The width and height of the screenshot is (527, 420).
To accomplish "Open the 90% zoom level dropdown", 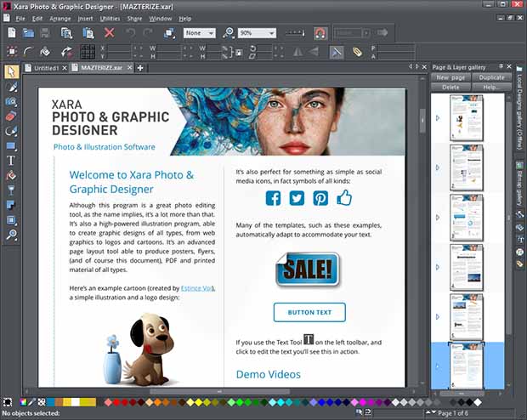I will click(x=257, y=33).
